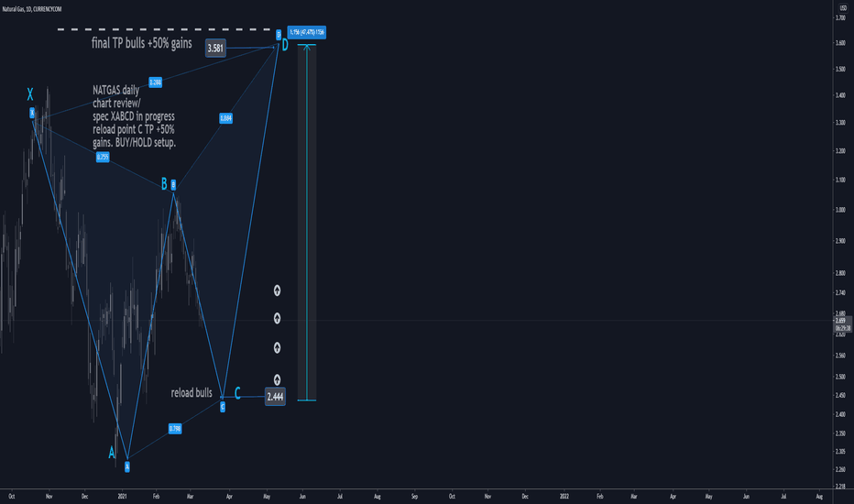This screenshot has height=504, width=854.
Task: Select the 'reload bulls' text annotation
Action: 192,393
